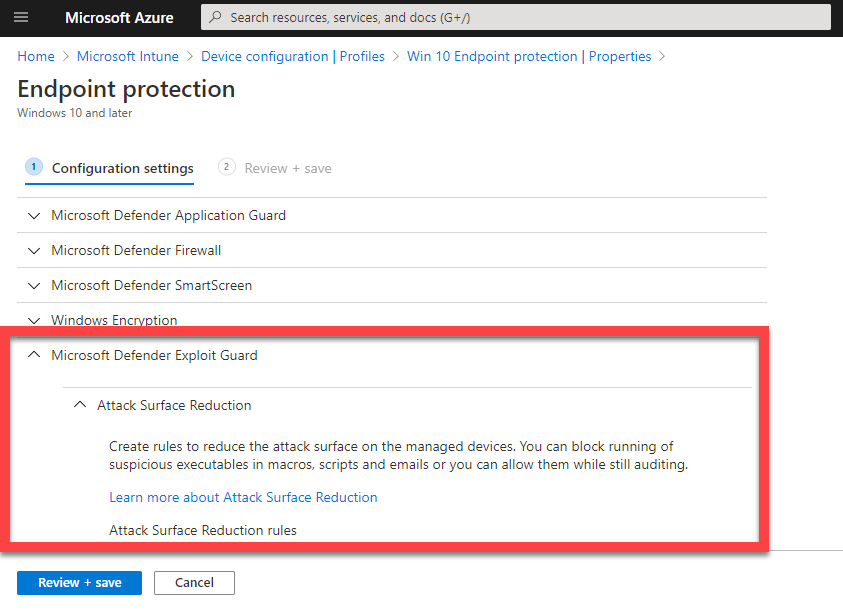Expand Microsoft Defender SmartScreen settings
Image resolution: width=843 pixels, height=613 pixels.
pyautogui.click(x=151, y=285)
